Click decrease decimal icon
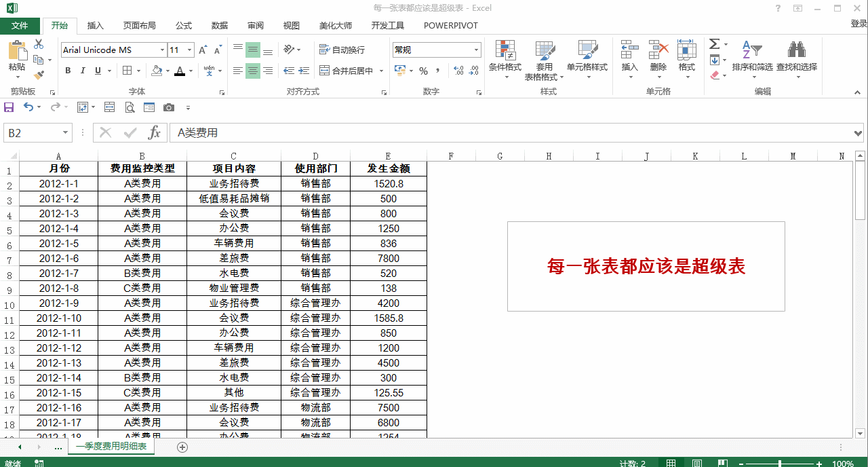The image size is (868, 467). pyautogui.click(x=473, y=71)
